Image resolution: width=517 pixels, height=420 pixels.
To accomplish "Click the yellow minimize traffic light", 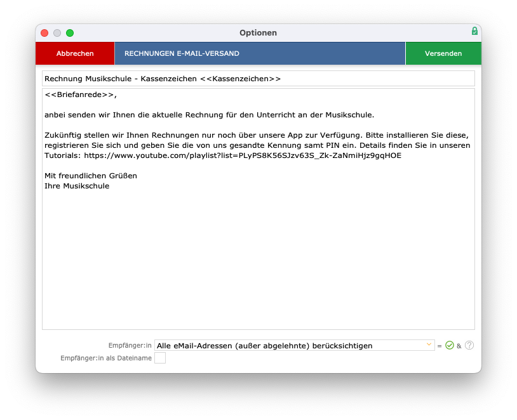I will pos(57,31).
